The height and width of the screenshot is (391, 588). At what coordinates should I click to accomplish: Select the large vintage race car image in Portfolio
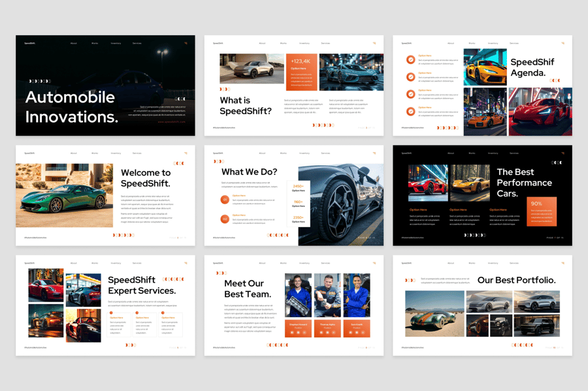pos(434,313)
